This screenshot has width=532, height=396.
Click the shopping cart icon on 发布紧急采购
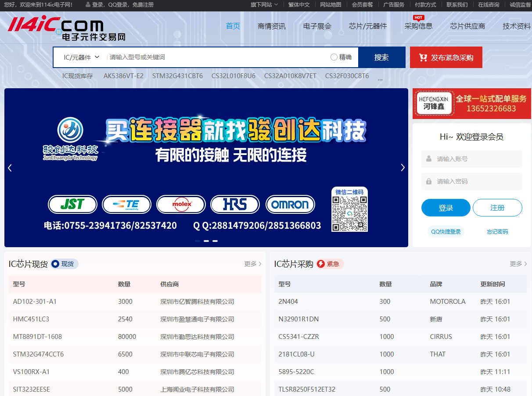[423, 57]
